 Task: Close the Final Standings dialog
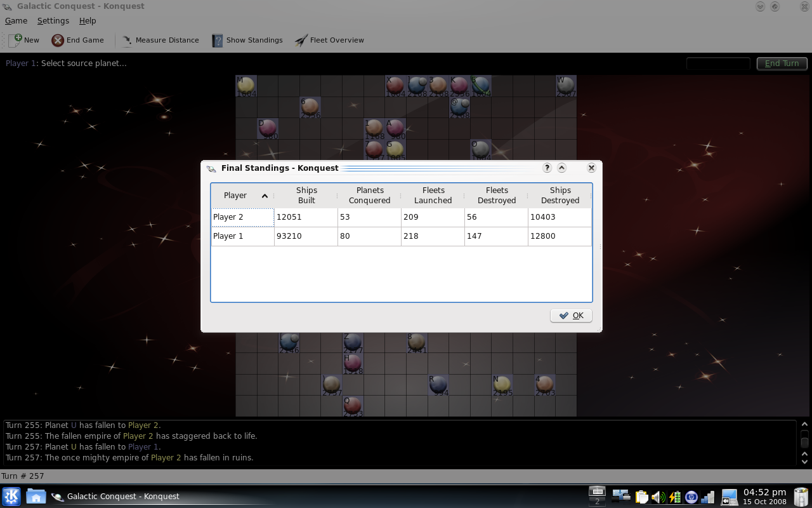591,168
